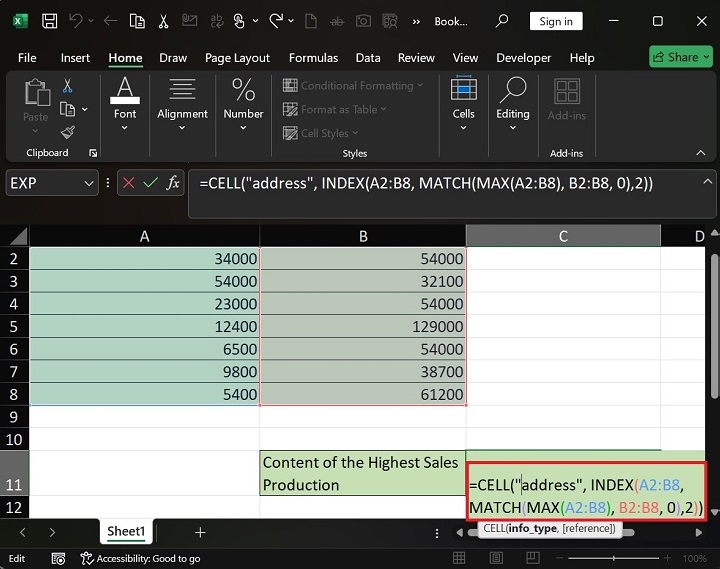Click the Format Painter brush icon
The image size is (720, 569).
click(67, 131)
